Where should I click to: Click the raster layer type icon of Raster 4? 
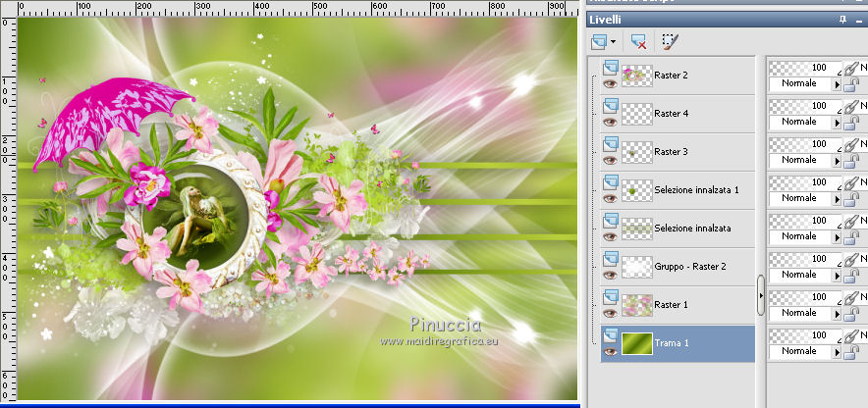pyautogui.click(x=610, y=106)
